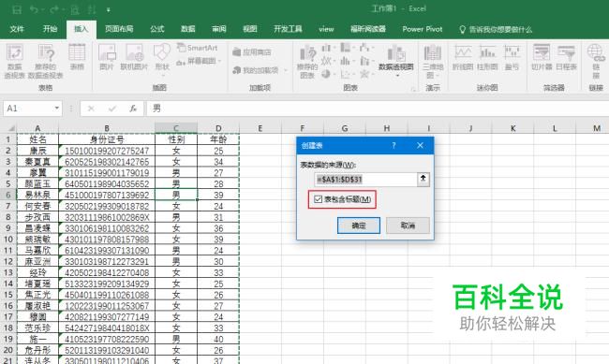Open the Shapes (形状) gallery
Image resolution: width=609 pixels, height=364 pixels.
(x=162, y=60)
